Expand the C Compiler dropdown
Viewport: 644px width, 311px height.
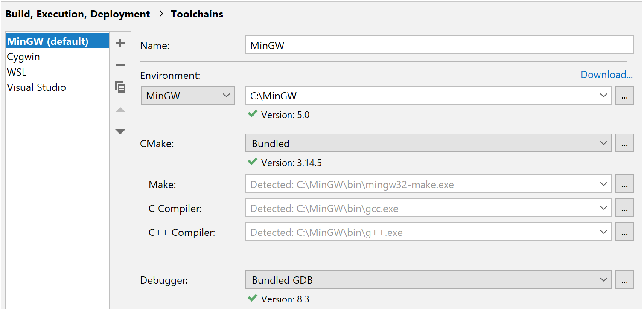coord(603,208)
